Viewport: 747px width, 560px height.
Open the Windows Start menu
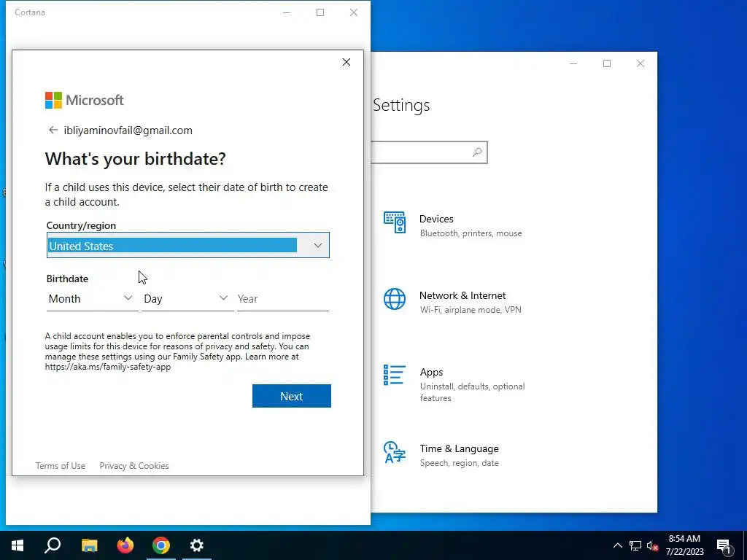[x=18, y=545]
